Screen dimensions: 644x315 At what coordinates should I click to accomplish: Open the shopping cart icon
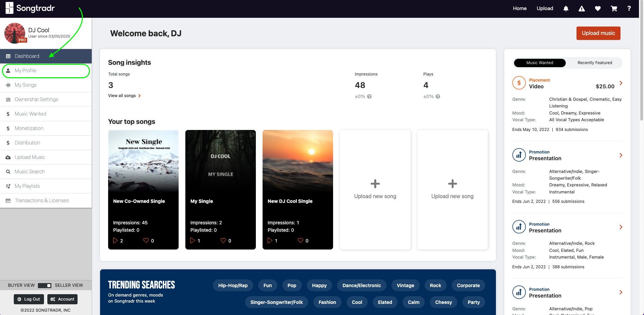614,8
